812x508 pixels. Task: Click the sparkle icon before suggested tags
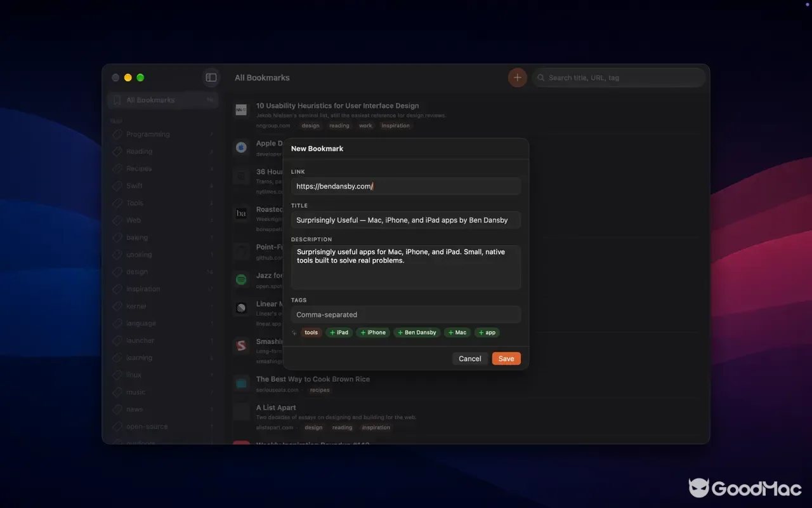pyautogui.click(x=294, y=333)
